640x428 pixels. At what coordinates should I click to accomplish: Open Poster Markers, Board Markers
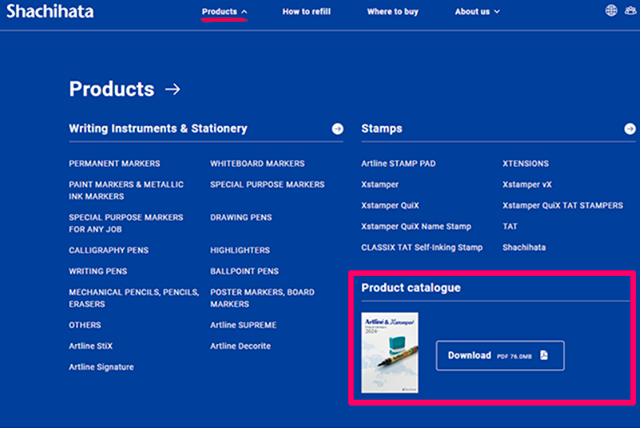tap(262, 298)
